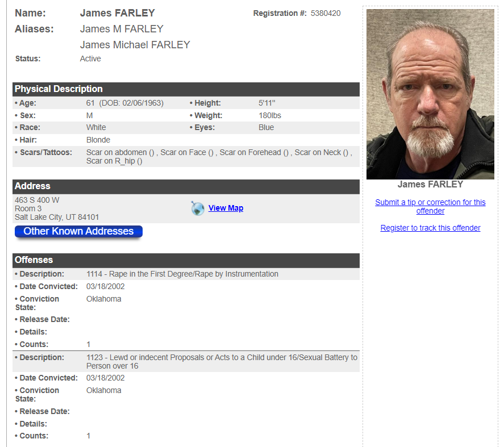
Task: Click the Scars/Tattoos description text
Action: coord(219,157)
